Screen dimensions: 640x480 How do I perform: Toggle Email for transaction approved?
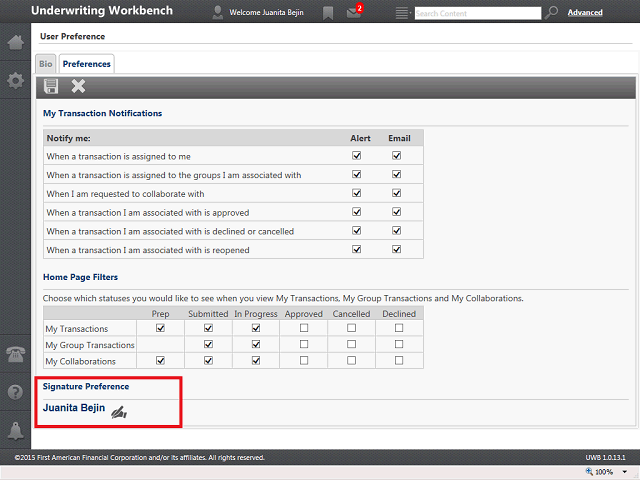pyautogui.click(x=396, y=212)
